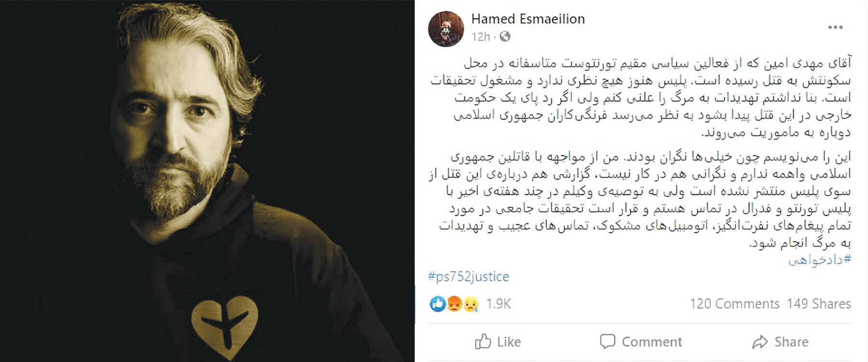Viewport: 868px width, 362px height.
Task: Visit the Hamed Esmaeilion profile name link
Action: click(x=528, y=19)
